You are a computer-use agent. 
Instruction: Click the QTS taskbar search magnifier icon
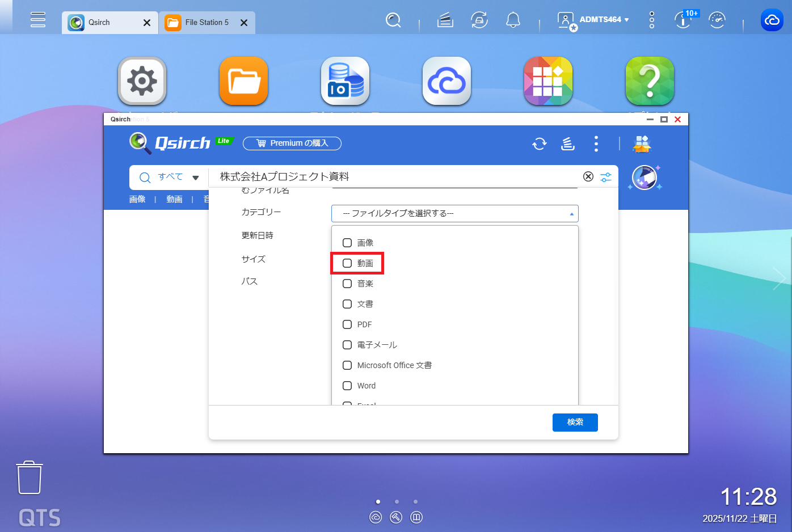[393, 20]
